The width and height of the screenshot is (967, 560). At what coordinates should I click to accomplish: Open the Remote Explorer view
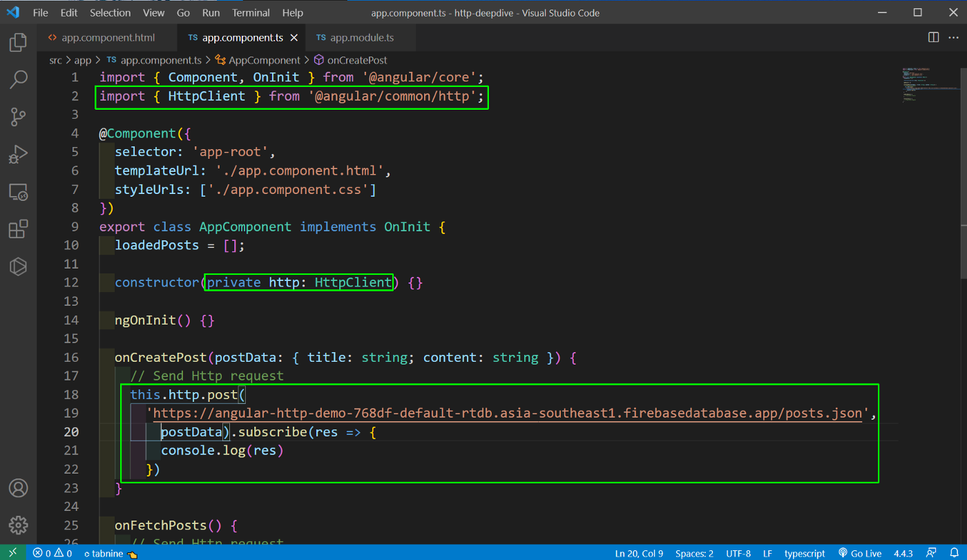[18, 192]
